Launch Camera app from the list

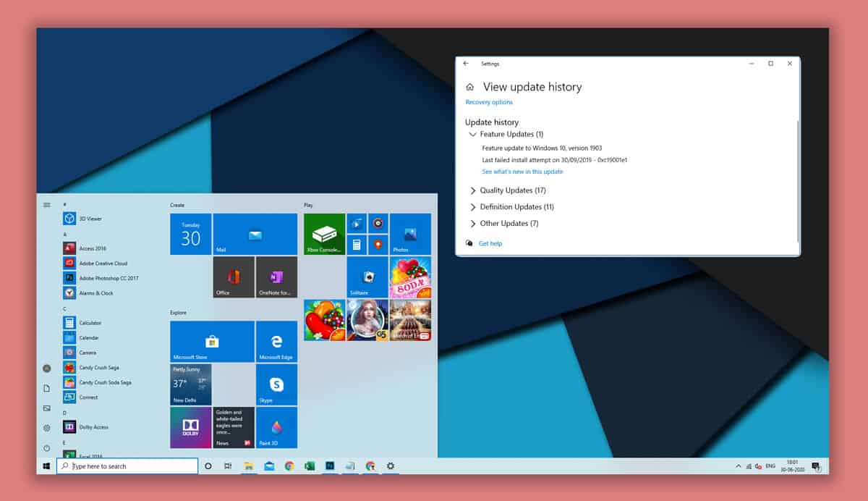[80, 353]
